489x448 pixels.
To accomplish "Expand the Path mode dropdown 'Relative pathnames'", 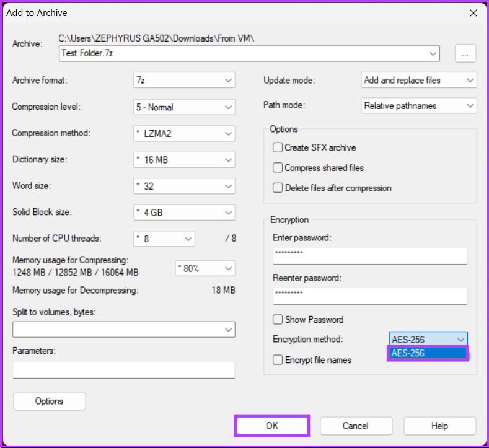I will [x=419, y=106].
